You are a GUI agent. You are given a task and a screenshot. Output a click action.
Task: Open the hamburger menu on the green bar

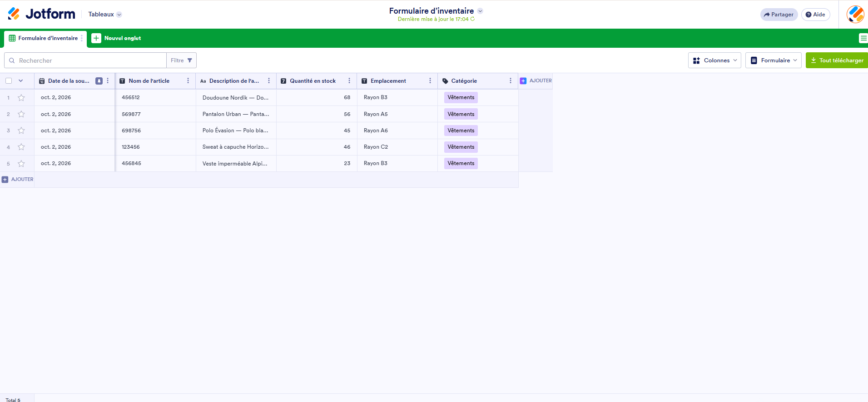863,38
